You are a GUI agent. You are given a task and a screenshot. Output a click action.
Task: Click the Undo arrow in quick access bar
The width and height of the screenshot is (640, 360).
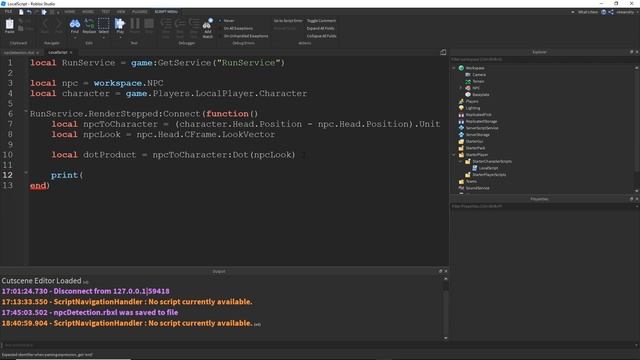pyautogui.click(x=29, y=12)
